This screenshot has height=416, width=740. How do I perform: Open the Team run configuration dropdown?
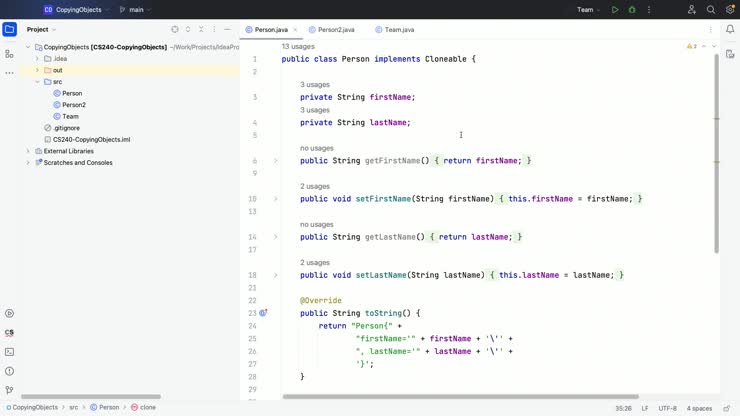[x=589, y=9]
